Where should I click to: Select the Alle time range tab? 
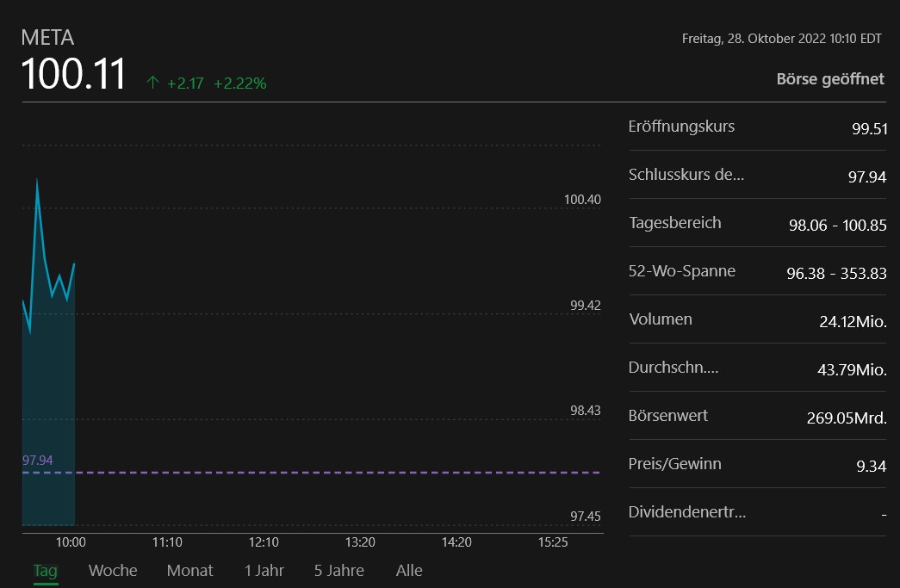pos(409,570)
